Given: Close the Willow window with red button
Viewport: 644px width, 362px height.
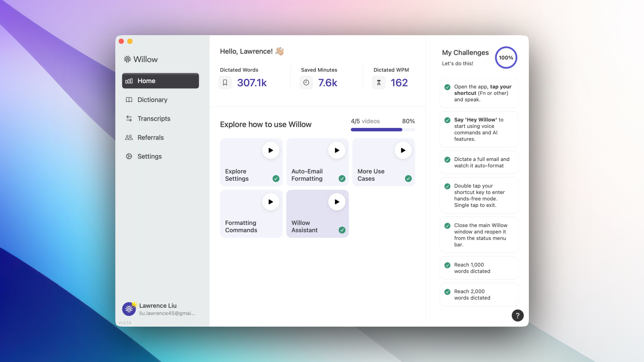Looking at the screenshot, I should coord(121,41).
